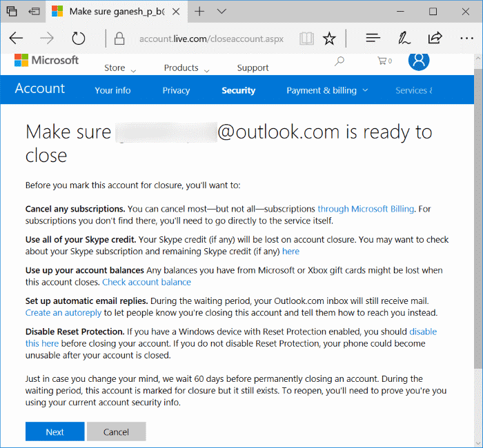This screenshot has height=448, width=483.
Task: Click the search magnifier icon
Action: [339, 61]
